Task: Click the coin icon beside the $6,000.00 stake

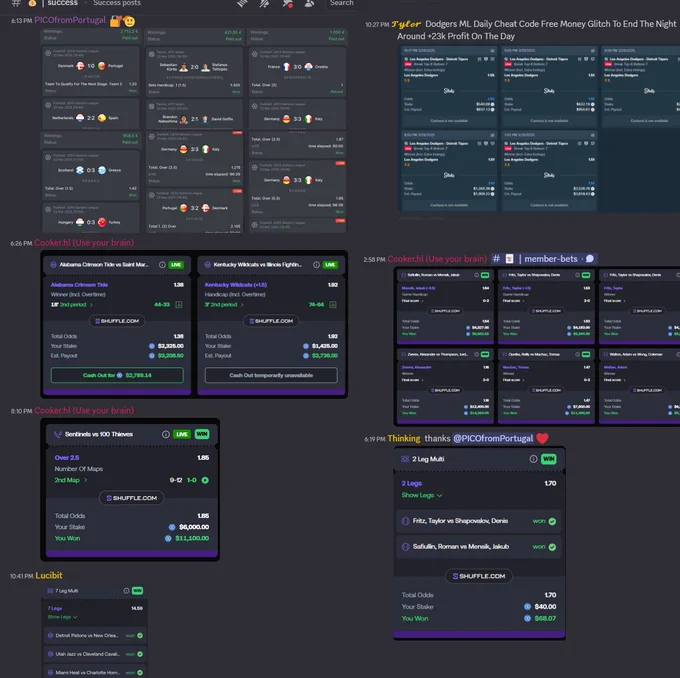Action: [x=172, y=527]
